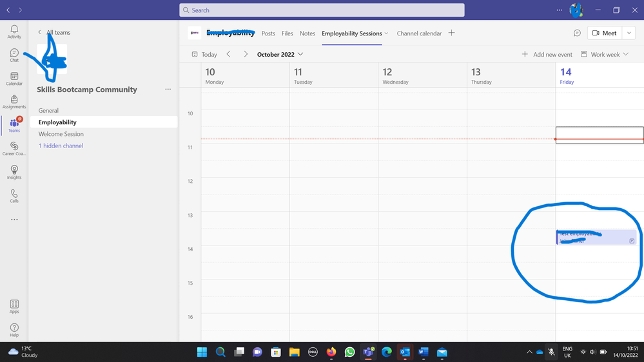Select the Teams sidebar icon
The image size is (644, 362).
14,125
